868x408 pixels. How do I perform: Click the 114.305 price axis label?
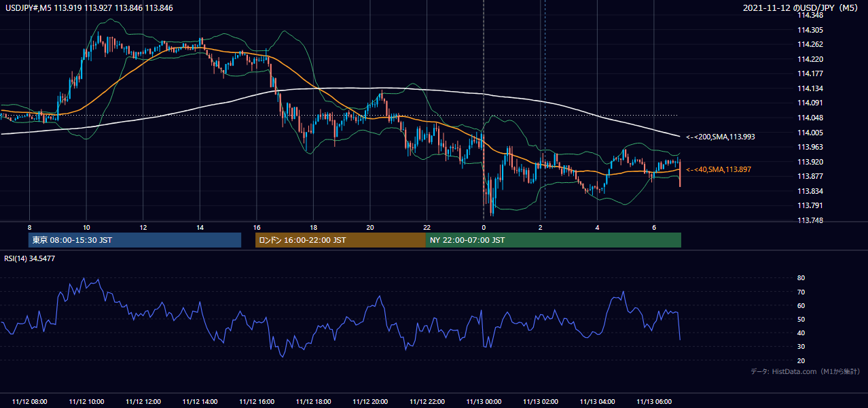810,30
